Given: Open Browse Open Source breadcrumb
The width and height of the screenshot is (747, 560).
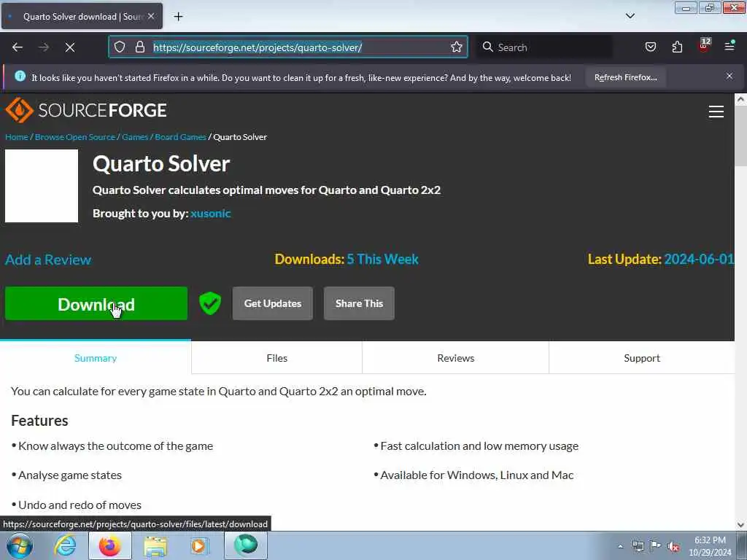Looking at the screenshot, I should coord(75,137).
